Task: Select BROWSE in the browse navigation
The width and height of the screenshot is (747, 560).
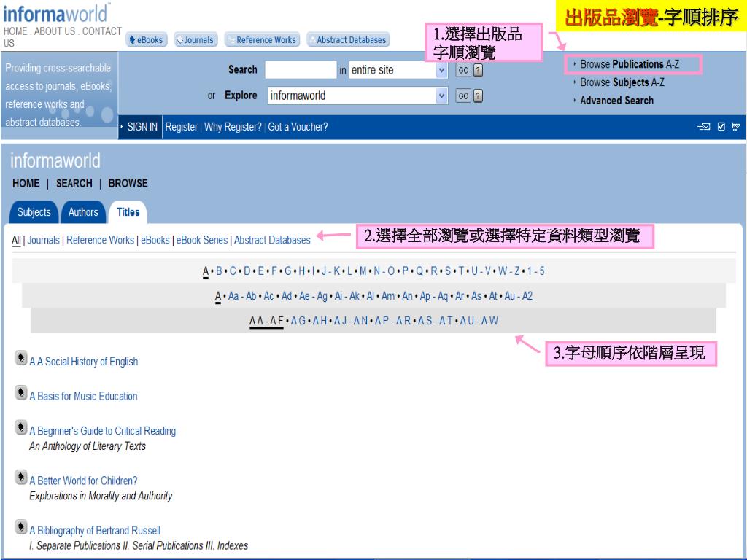Action: [x=128, y=183]
